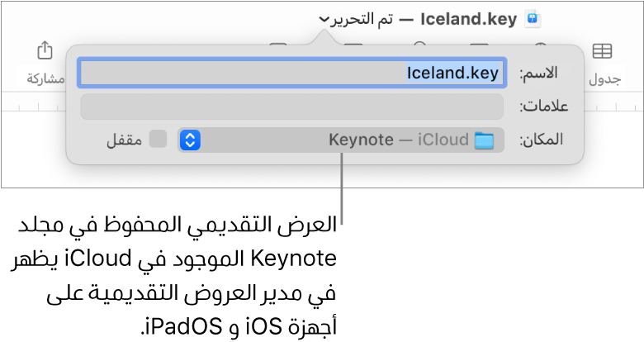This screenshot has height=342, width=644.
Task: Click the المكان label beside the location menu
Action: (540, 140)
